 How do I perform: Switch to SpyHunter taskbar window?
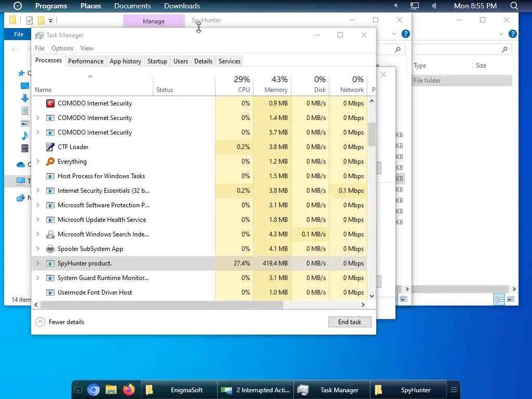coord(408,390)
